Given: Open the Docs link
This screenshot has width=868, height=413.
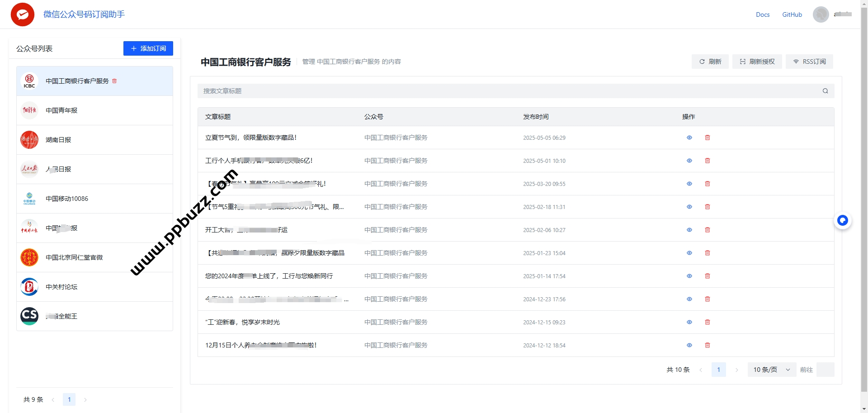Looking at the screenshot, I should pos(763,14).
